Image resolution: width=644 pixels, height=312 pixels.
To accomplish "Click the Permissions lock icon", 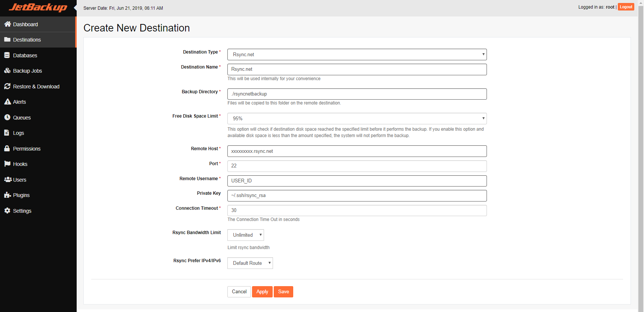I will (x=7, y=148).
